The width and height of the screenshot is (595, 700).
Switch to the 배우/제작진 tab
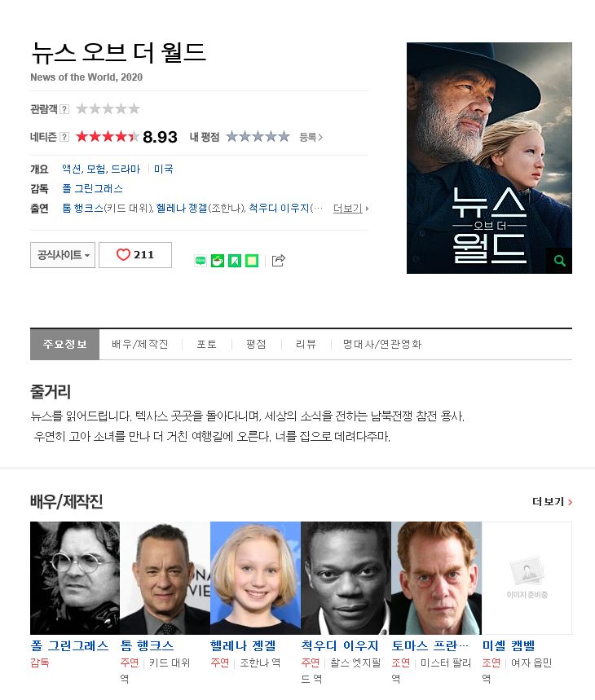tap(139, 344)
